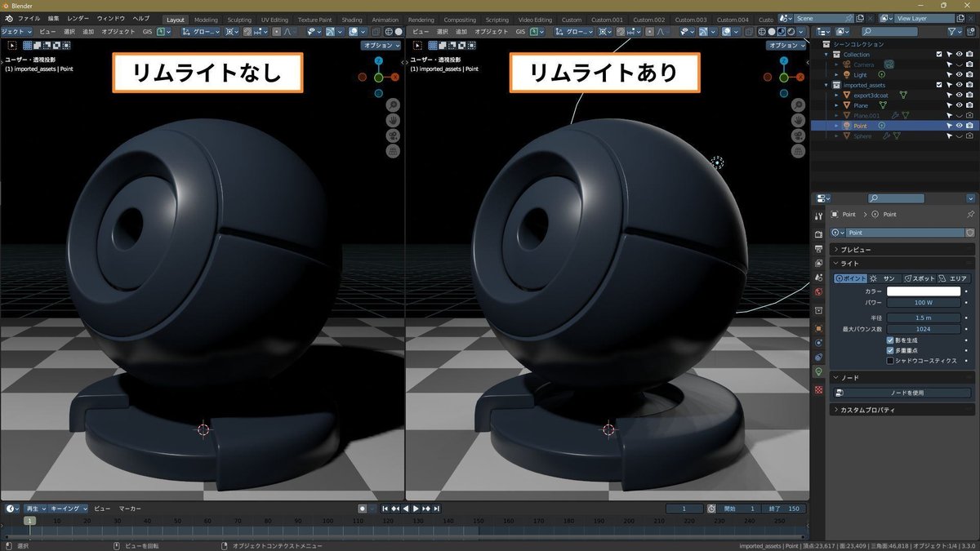Play the animation forward
This screenshot has height=551, width=980.
pos(416,509)
